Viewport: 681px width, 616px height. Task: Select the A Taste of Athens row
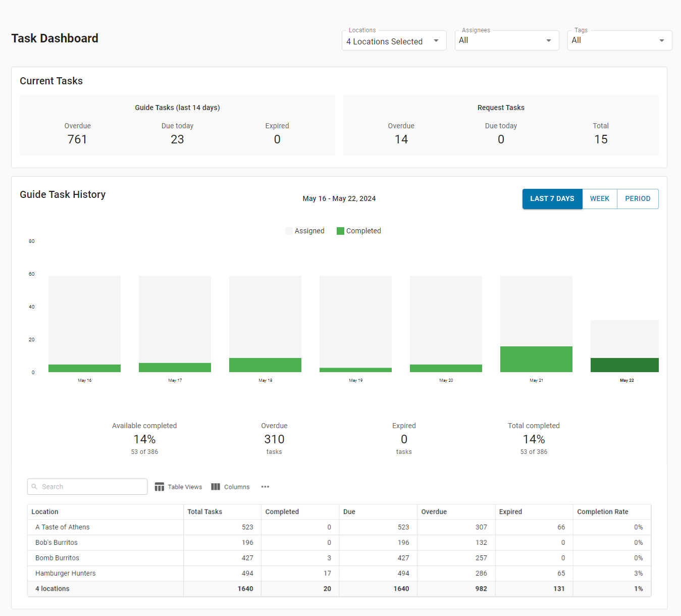point(339,527)
